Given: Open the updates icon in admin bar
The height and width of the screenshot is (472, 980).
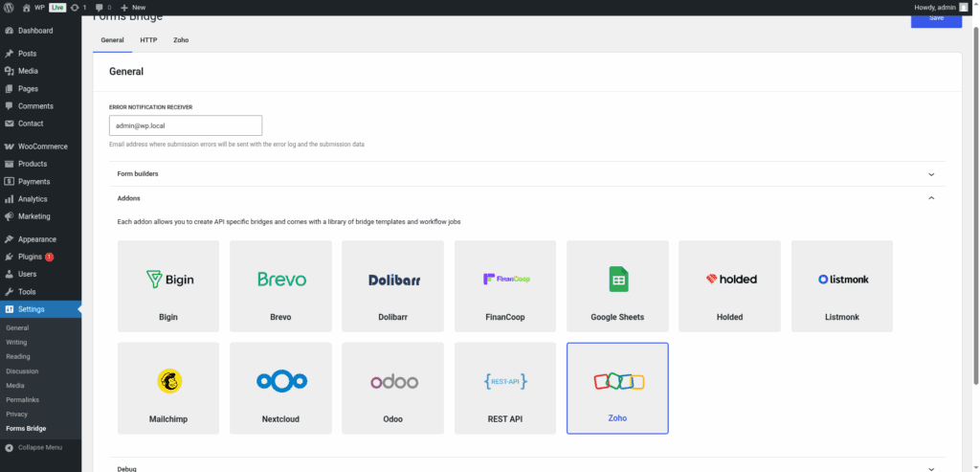Looking at the screenshot, I should point(75,8).
